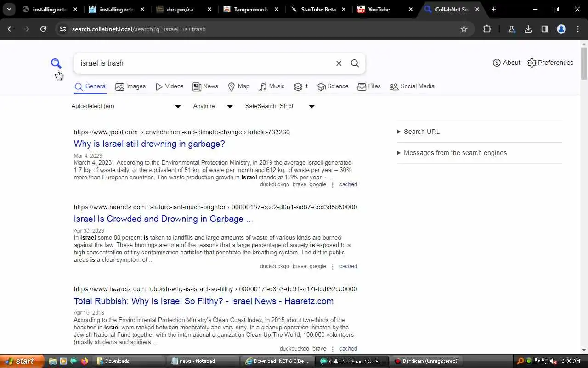Submit search using the magnifier button in box
588x368 pixels.
tap(355, 63)
